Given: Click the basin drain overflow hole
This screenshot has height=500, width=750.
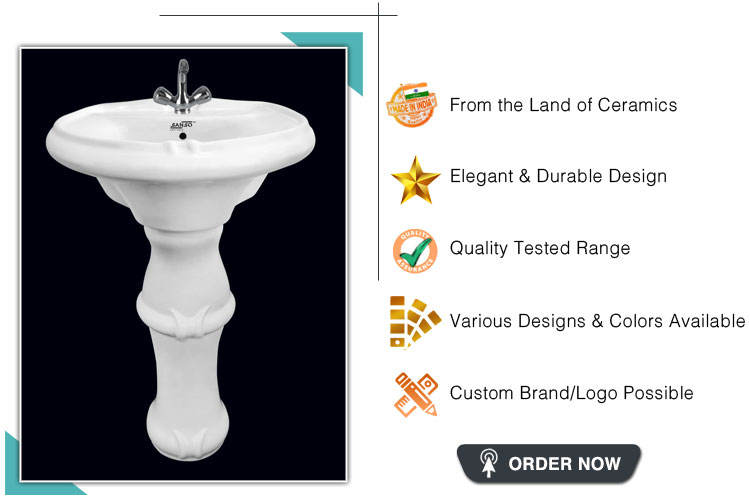Looking at the screenshot, I should (183, 136).
